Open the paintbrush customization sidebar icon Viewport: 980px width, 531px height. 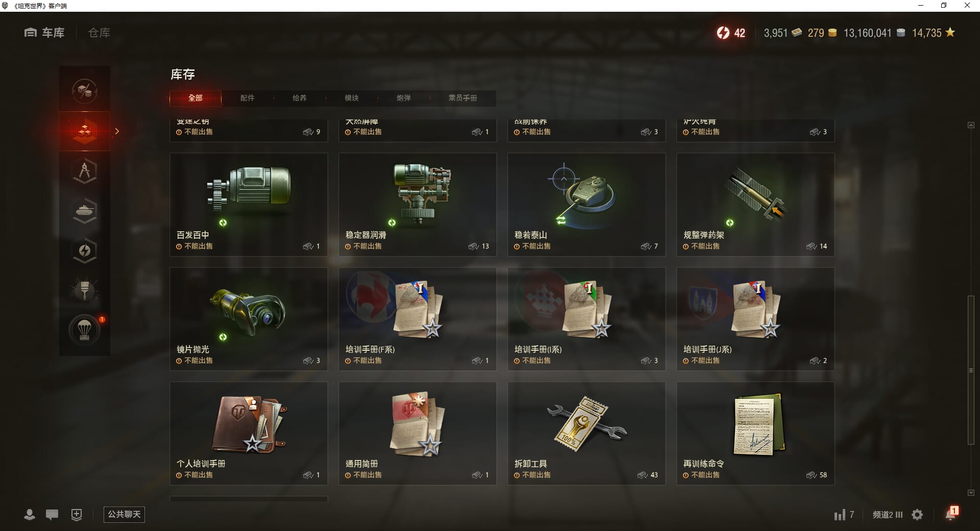click(x=85, y=291)
